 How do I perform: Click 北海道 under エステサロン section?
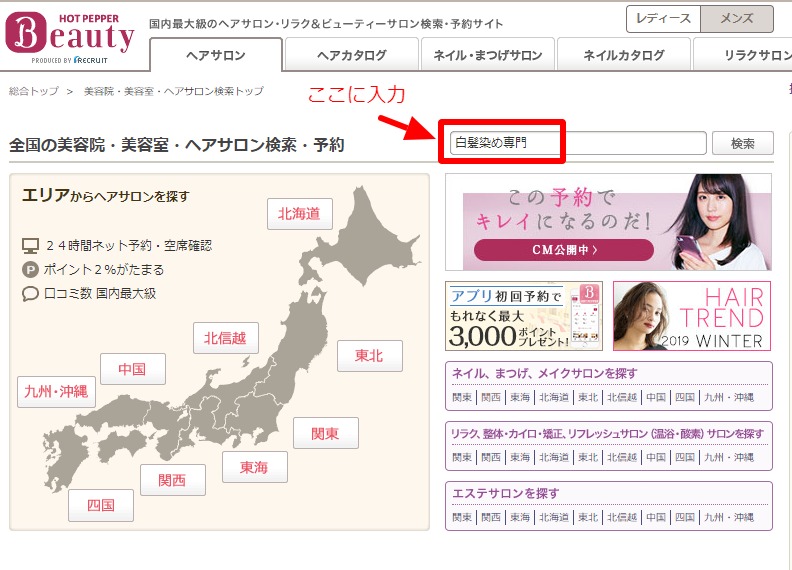[x=554, y=517]
